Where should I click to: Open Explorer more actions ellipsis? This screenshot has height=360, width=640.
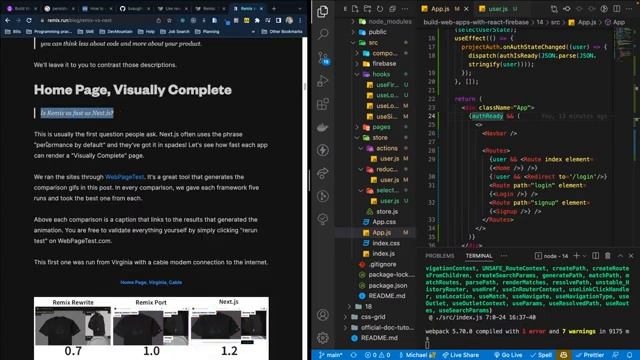(405, 9)
